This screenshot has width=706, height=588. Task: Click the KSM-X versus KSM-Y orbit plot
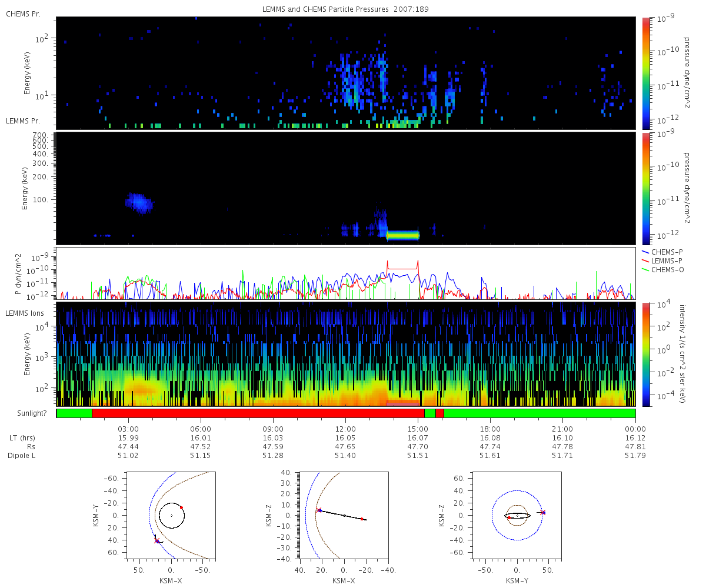171,515
